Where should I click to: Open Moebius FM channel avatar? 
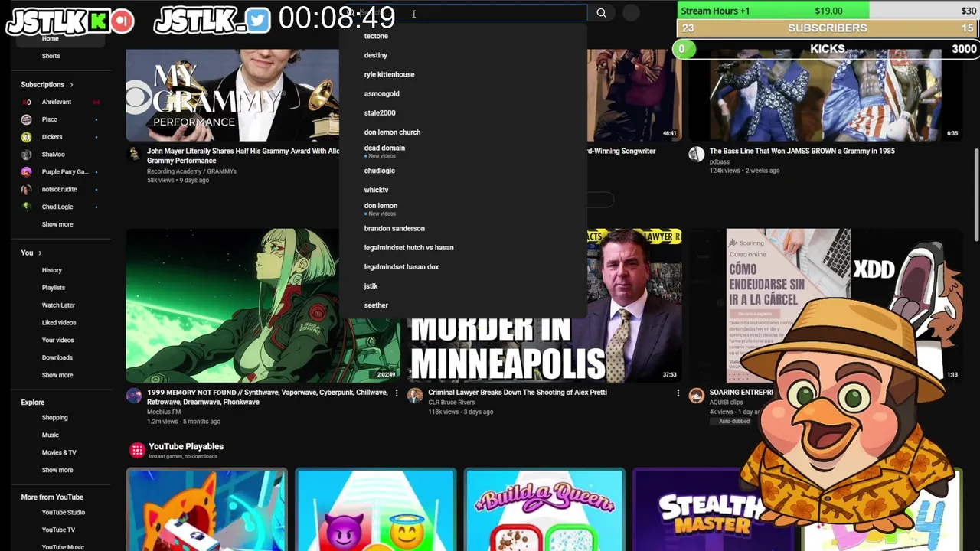point(134,396)
